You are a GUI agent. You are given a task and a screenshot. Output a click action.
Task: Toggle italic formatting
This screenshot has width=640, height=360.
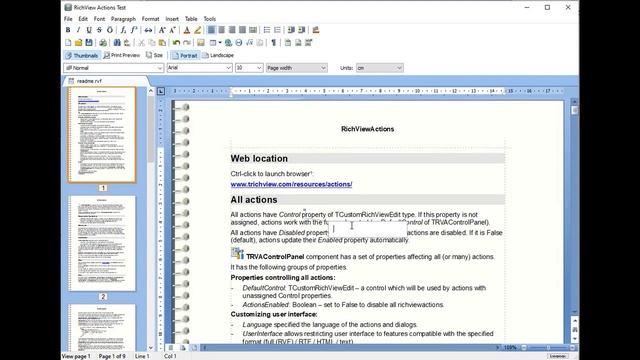coord(78,30)
